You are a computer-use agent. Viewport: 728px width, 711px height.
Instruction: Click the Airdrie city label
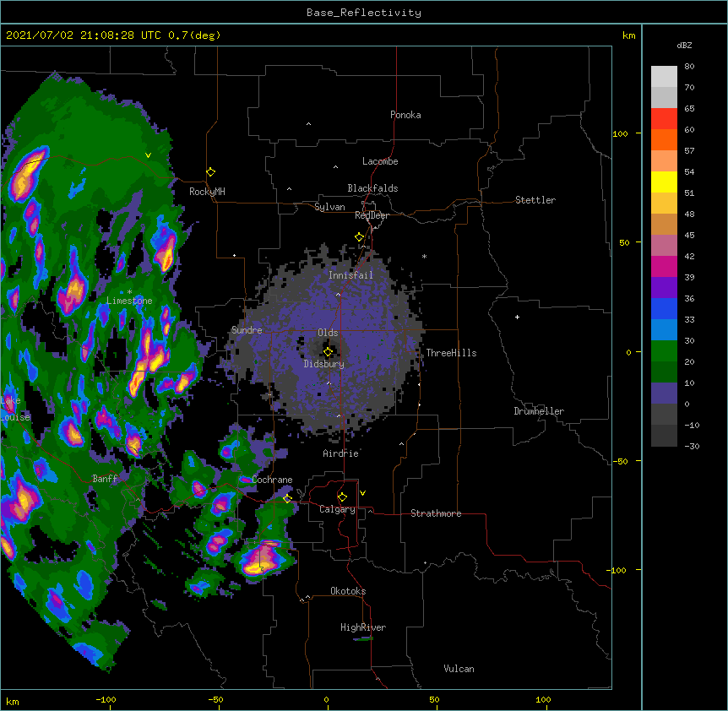[341, 453]
